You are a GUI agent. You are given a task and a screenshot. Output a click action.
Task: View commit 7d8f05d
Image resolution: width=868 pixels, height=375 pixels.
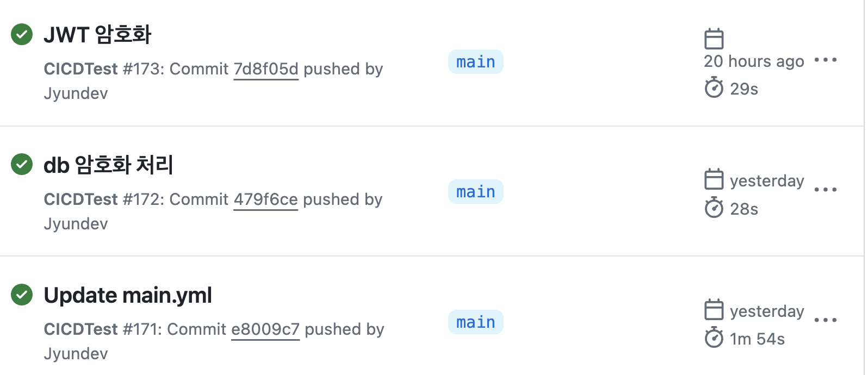tap(266, 69)
